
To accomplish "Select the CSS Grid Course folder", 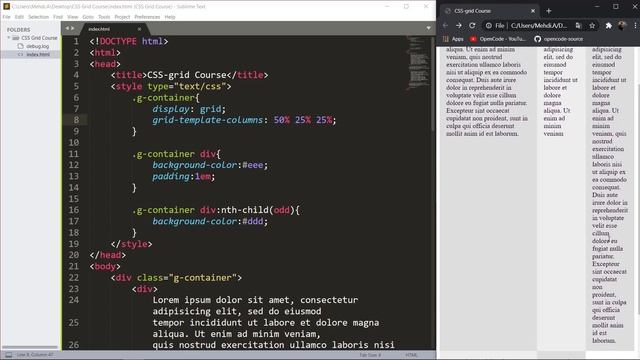I will 39,38.
